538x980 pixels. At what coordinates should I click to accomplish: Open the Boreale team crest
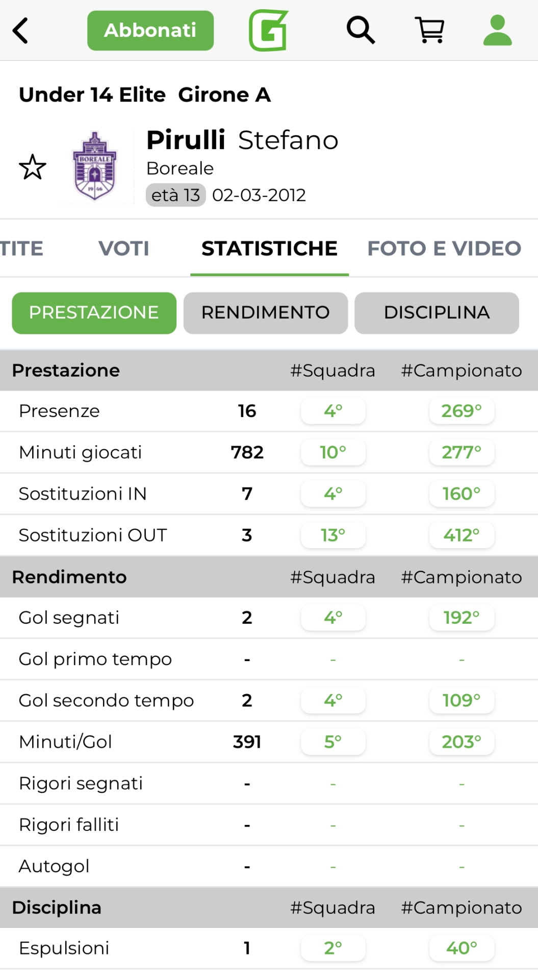(95, 166)
